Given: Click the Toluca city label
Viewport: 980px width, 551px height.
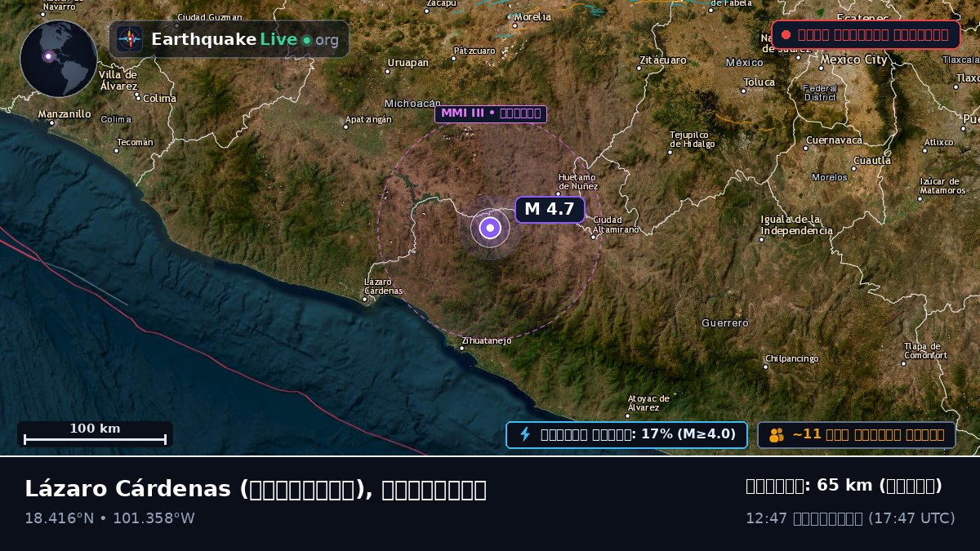Looking at the screenshot, I should (x=759, y=82).
